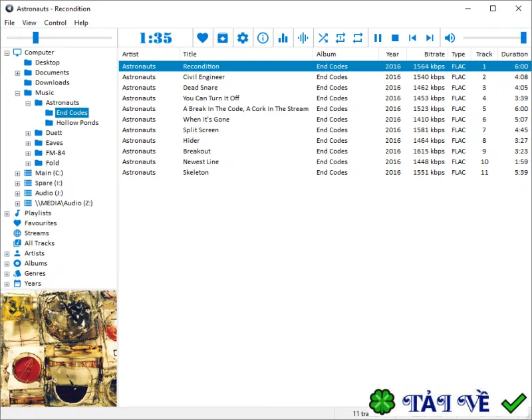The height and width of the screenshot is (420, 532).
Task: Show track info via info icon
Action: coord(263,38)
